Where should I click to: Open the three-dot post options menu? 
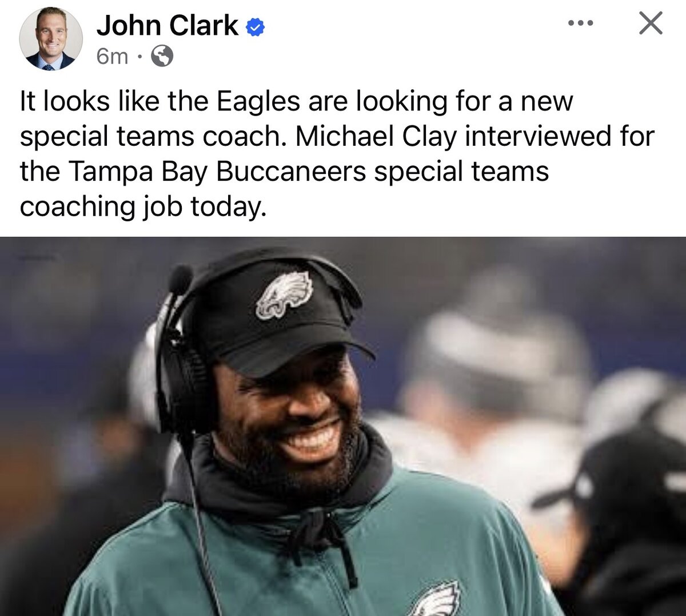[x=581, y=23]
